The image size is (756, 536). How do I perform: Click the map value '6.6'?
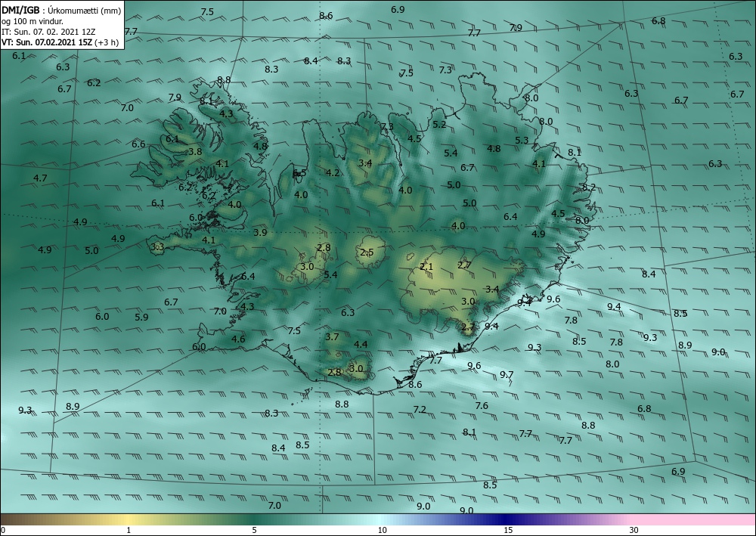coord(138,144)
